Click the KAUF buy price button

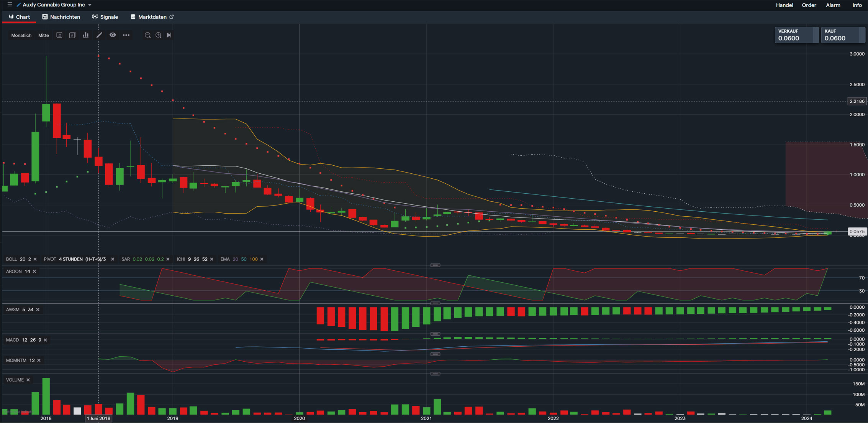tap(842, 35)
